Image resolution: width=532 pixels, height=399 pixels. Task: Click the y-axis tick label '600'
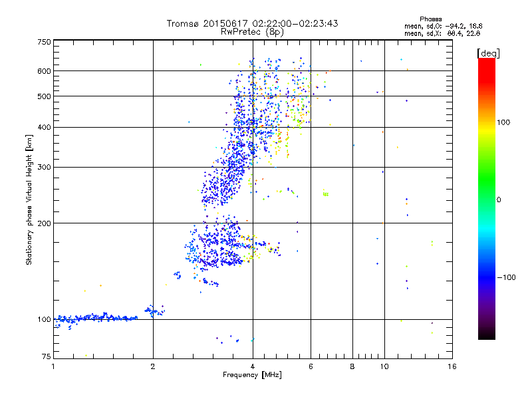[x=44, y=71]
